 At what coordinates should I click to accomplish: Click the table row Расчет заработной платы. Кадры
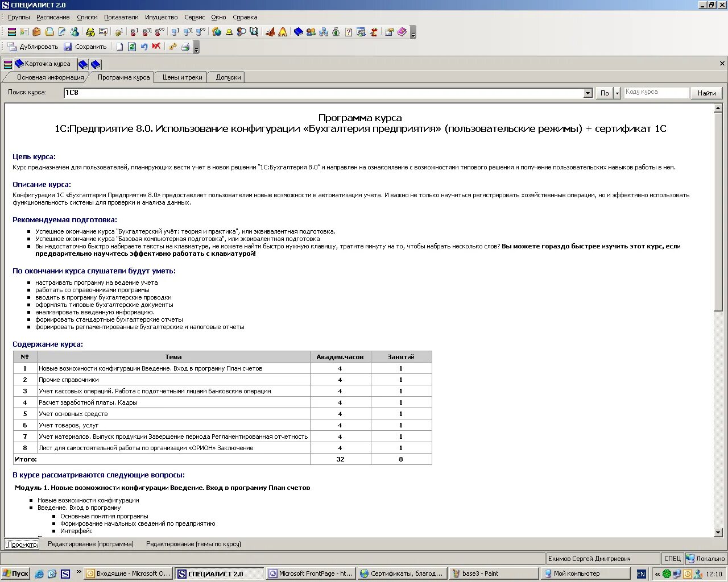click(222, 402)
